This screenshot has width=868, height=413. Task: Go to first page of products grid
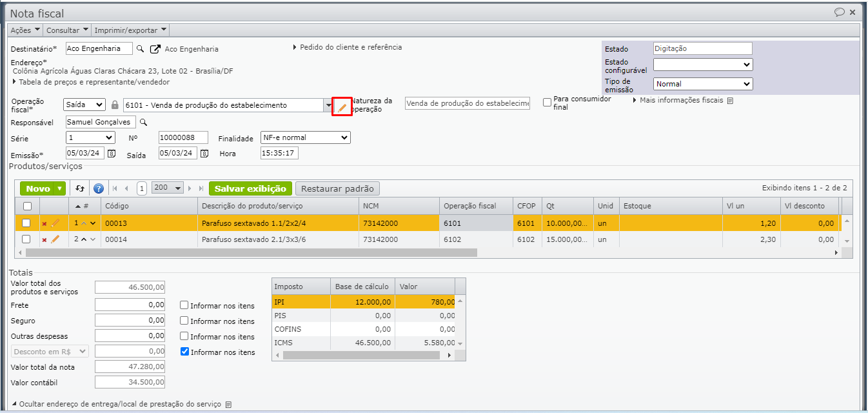tap(115, 188)
